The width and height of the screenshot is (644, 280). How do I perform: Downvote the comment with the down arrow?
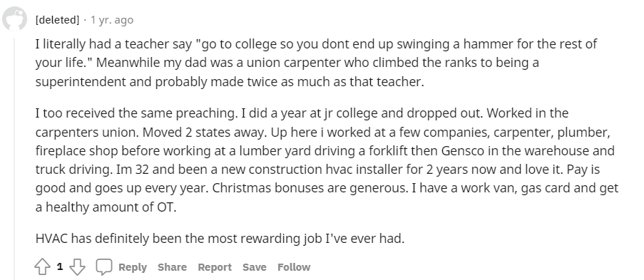(x=77, y=267)
